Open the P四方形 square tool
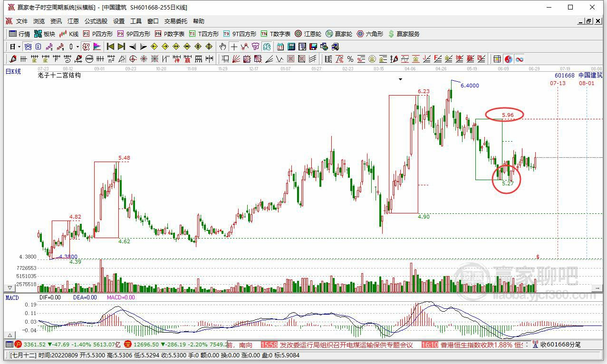 pos(98,34)
